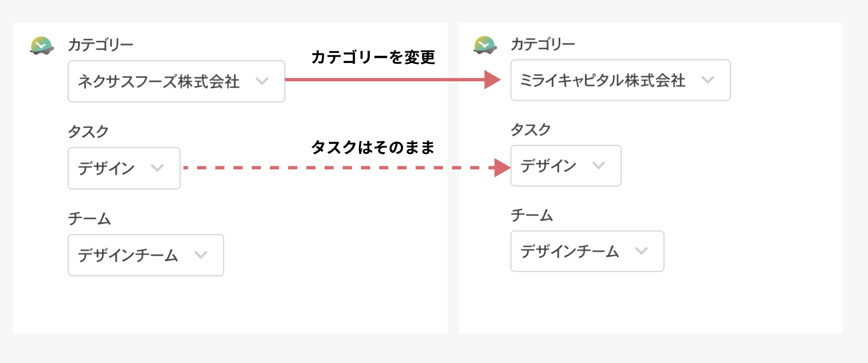The height and width of the screenshot is (363, 868).
Task: Click the left panel's app icon
Action: pos(42,46)
